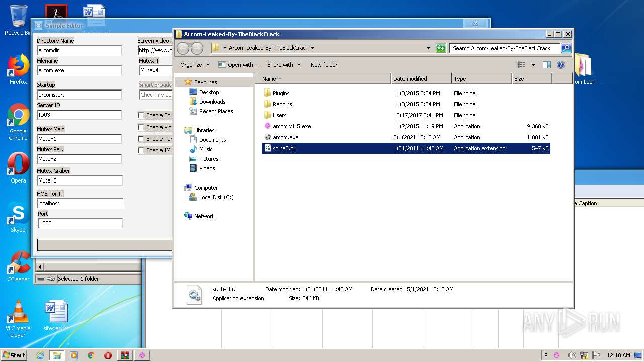Open VLC media player desktop shortcut
Screen dimensions: 644x362
click(x=18, y=319)
